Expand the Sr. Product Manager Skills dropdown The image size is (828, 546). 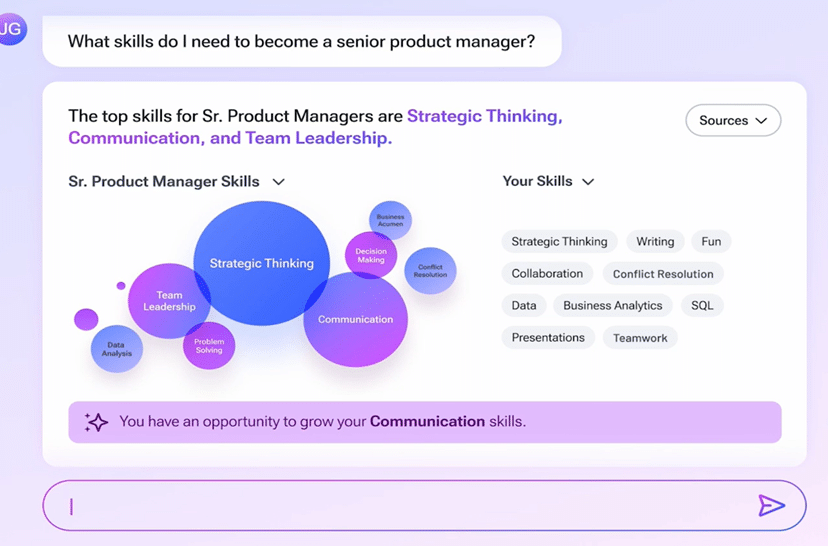(x=176, y=182)
